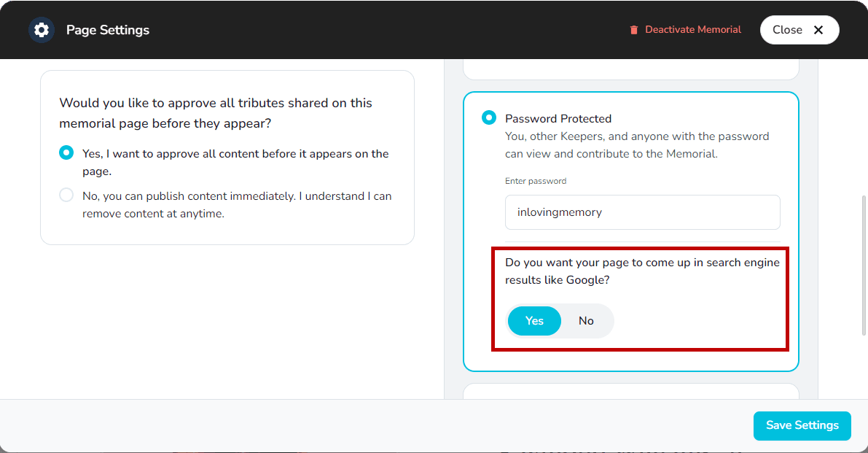The width and height of the screenshot is (868, 453).
Task: Click the tribute approval question card
Action: tap(227, 157)
